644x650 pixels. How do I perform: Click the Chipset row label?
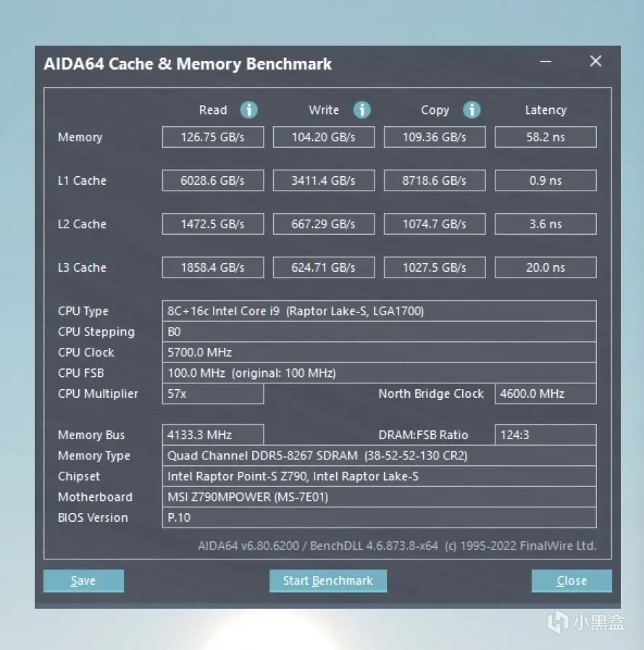pos(79,476)
